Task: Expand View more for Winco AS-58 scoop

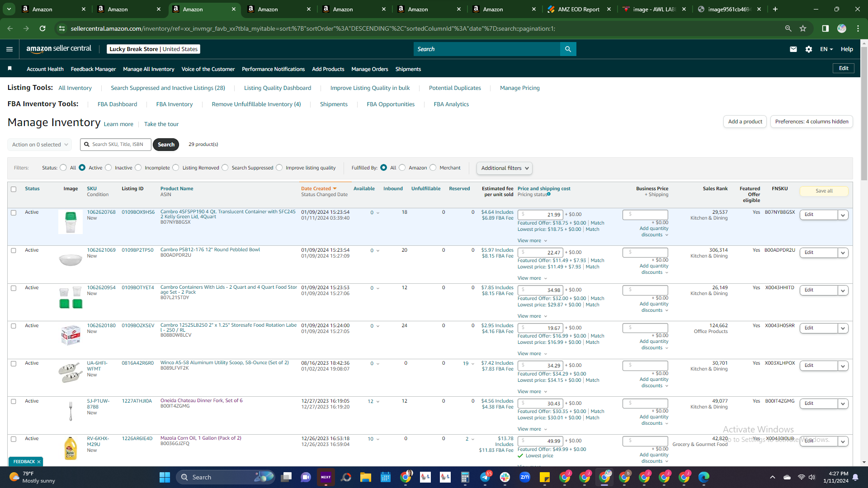Action: [x=532, y=392]
